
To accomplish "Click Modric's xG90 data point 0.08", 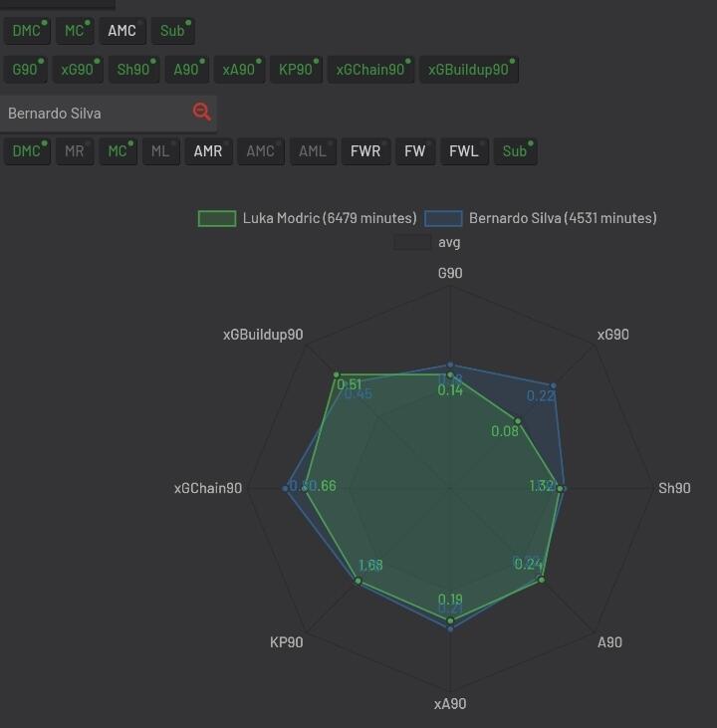I will point(518,421).
